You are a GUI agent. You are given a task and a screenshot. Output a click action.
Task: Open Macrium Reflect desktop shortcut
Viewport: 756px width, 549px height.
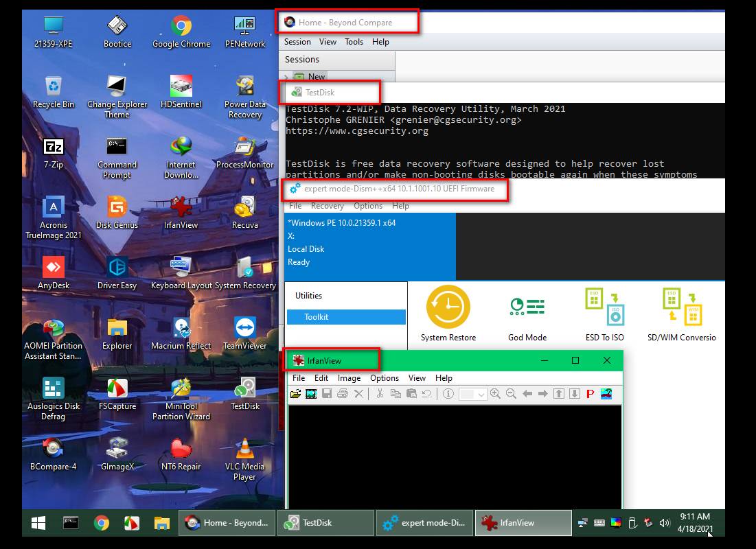tap(181, 334)
